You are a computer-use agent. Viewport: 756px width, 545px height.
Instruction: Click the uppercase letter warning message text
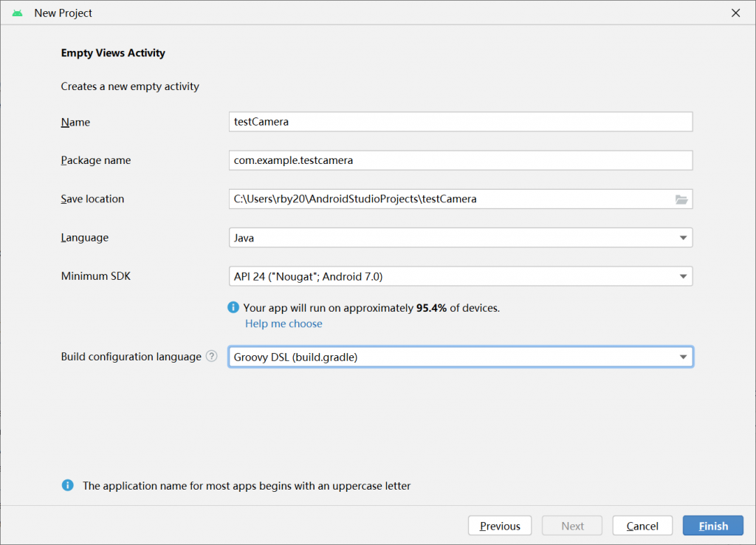pyautogui.click(x=247, y=486)
